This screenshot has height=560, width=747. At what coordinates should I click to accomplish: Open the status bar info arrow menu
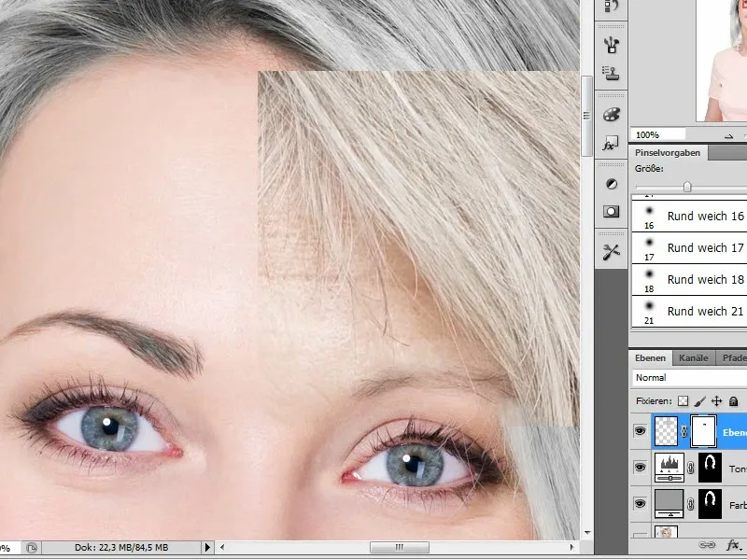[x=207, y=548]
